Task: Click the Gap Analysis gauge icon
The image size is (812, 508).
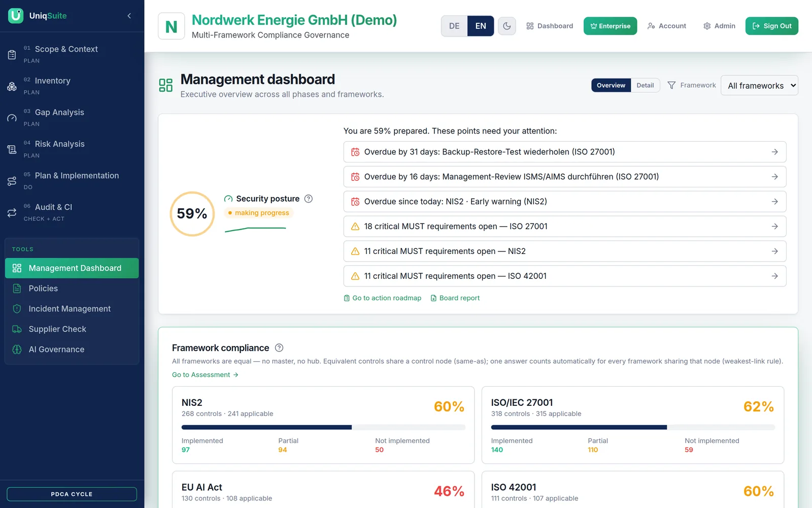Action: pyautogui.click(x=12, y=118)
